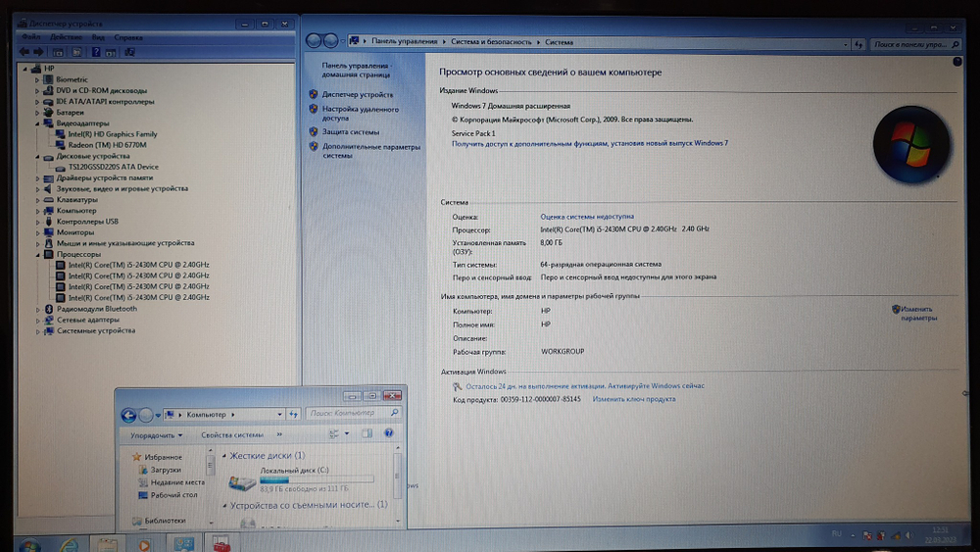Viewport: 980px width, 552px height.
Task: Open Загрузки in navigation pane
Action: click(x=166, y=470)
